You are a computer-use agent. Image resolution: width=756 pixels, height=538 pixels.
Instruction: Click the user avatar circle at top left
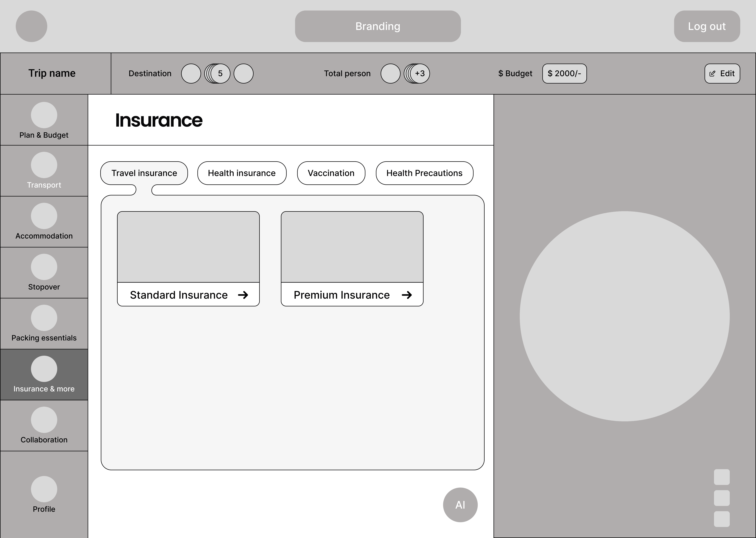(x=31, y=26)
